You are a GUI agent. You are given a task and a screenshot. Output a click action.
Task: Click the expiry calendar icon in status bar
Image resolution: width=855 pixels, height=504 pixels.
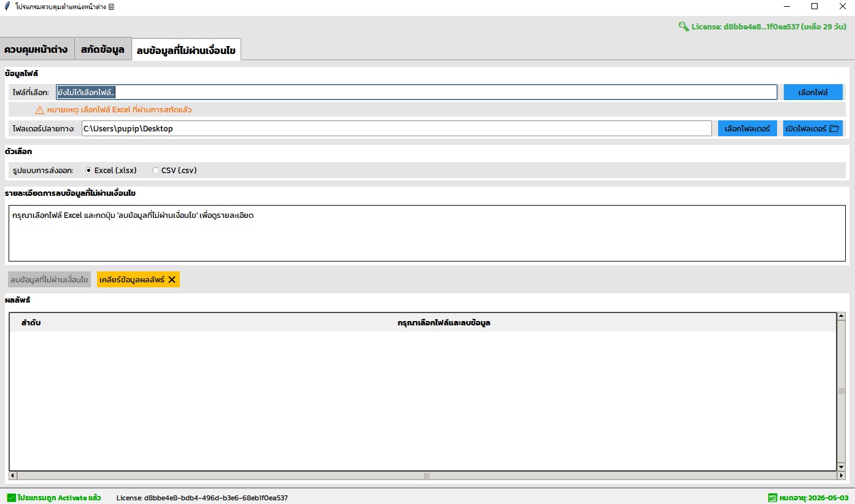(772, 498)
